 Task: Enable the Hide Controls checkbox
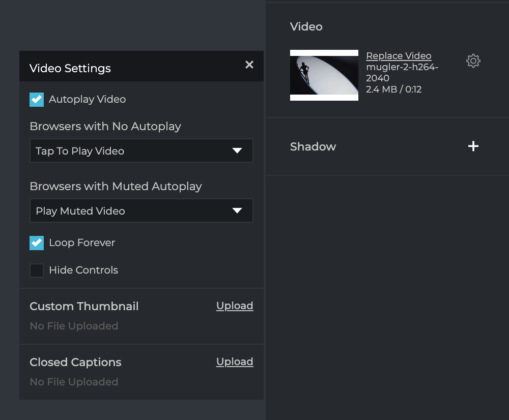tap(37, 270)
